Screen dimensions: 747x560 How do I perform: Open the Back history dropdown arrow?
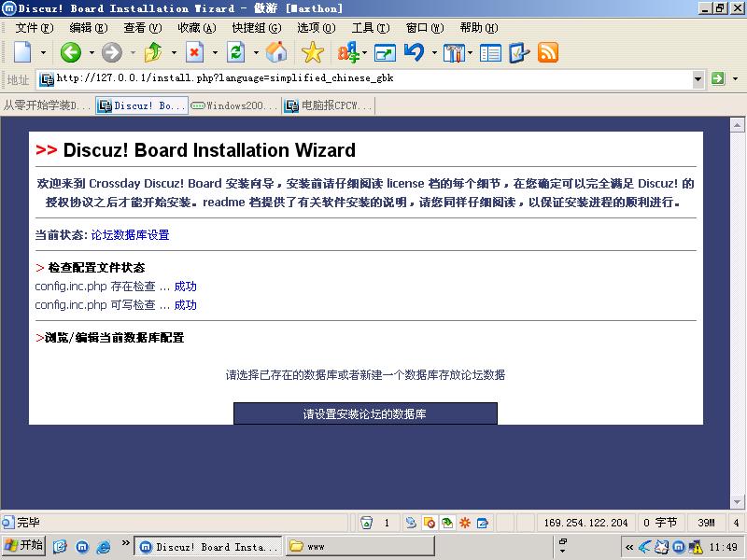click(x=92, y=53)
